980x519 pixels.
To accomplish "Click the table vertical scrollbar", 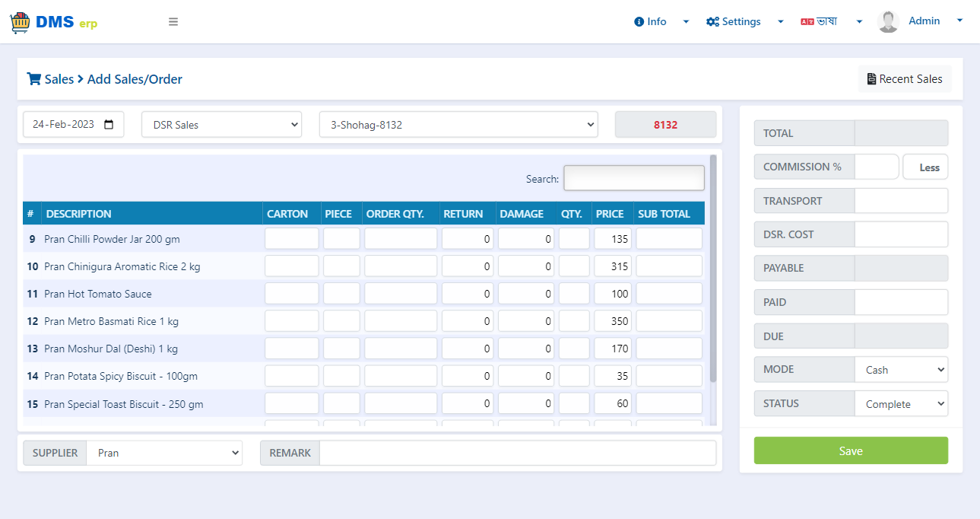I will 713,268.
